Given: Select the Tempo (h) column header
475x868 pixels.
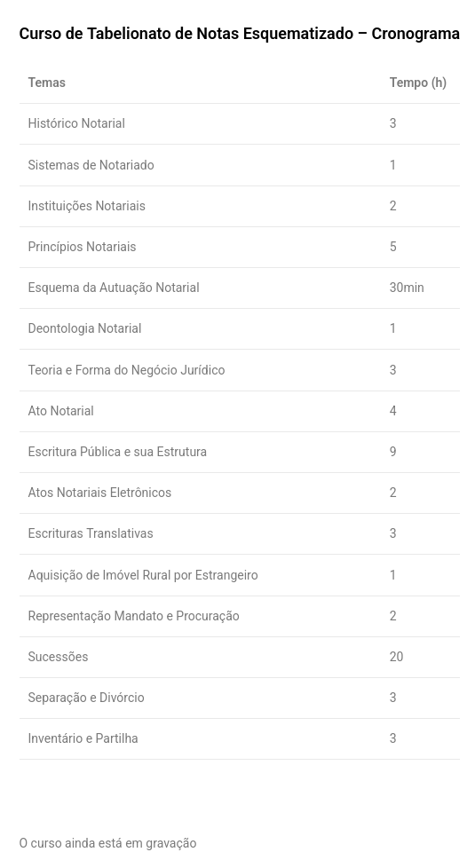Looking at the screenshot, I should (x=418, y=83).
